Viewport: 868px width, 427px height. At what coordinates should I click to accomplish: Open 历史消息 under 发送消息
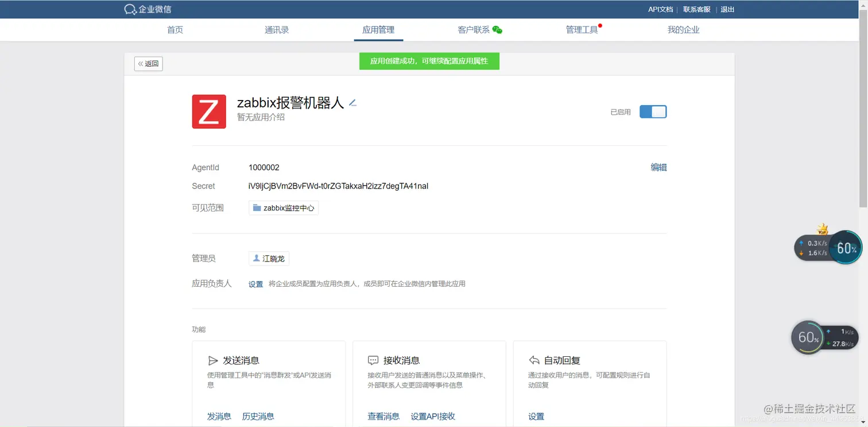258,416
